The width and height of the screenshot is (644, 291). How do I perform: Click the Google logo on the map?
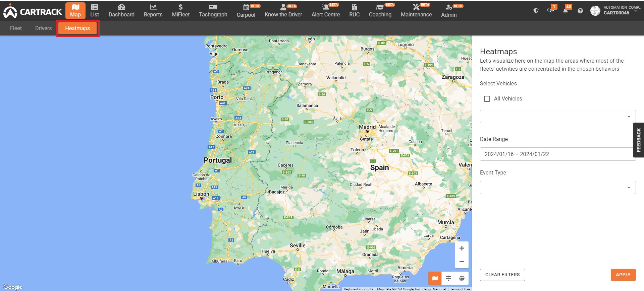[x=13, y=287]
